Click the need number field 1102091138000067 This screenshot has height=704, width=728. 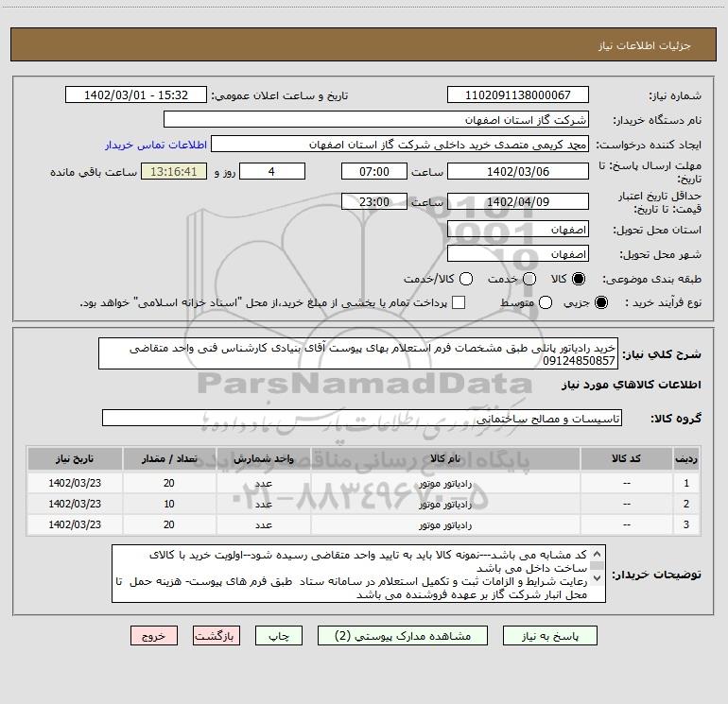click(x=518, y=95)
